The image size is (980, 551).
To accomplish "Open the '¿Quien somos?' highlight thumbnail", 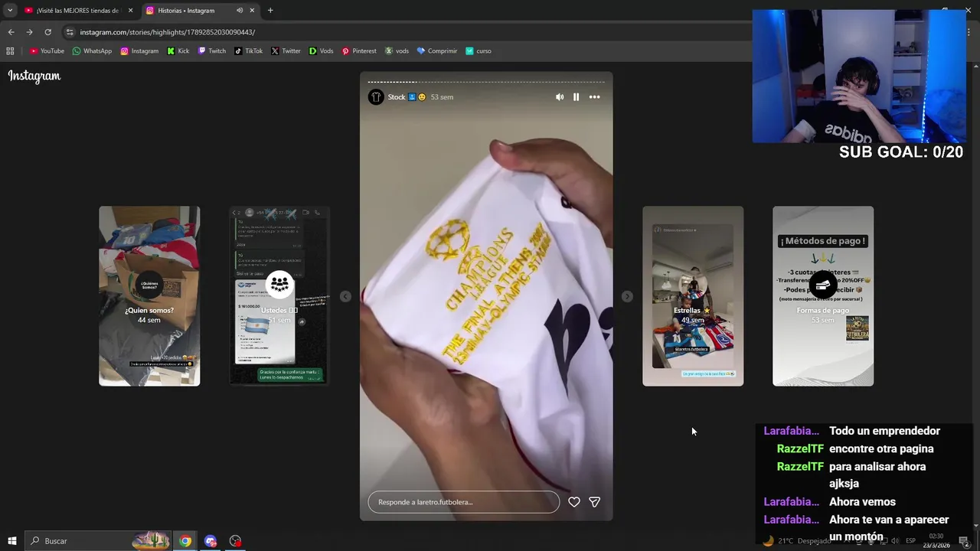I will coord(149,296).
